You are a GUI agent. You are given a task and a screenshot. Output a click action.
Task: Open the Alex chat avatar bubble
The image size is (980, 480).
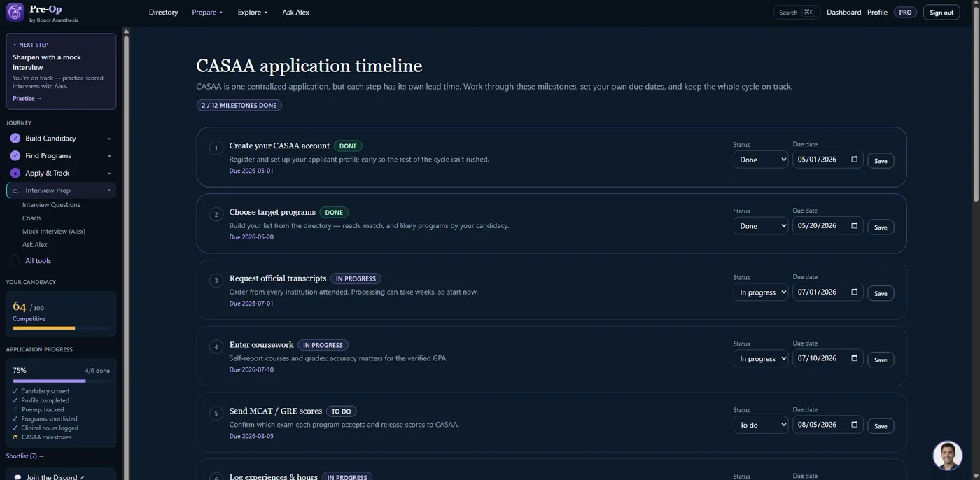coord(948,456)
